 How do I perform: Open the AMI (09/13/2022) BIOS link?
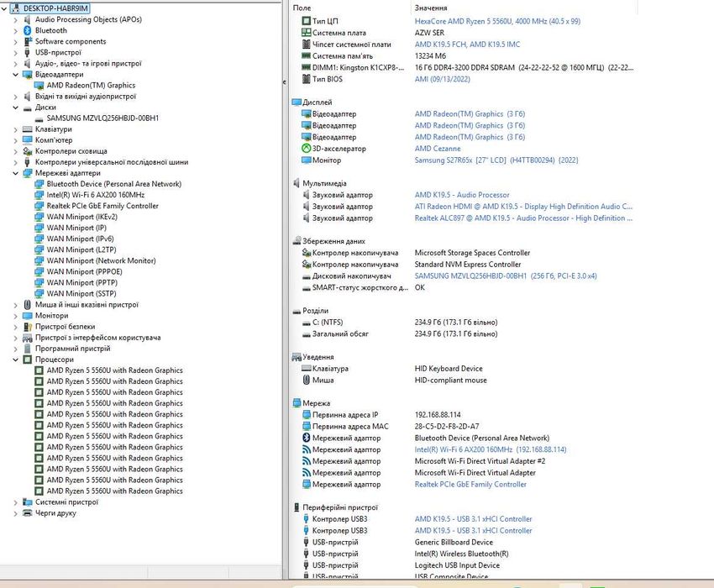click(x=442, y=79)
